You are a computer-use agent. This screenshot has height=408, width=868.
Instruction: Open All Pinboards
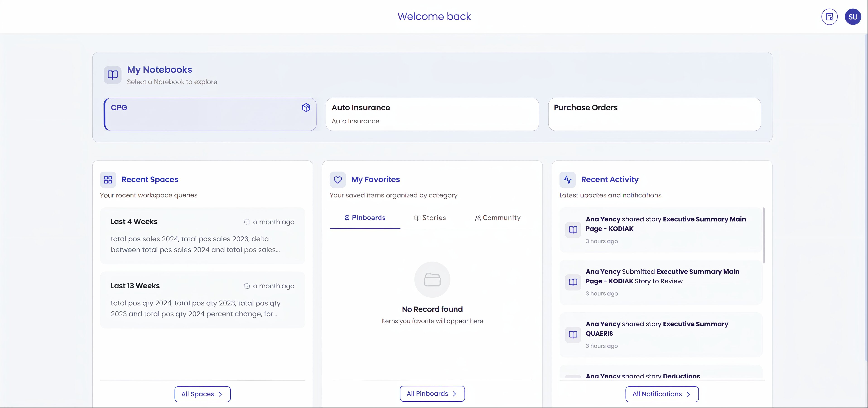pyautogui.click(x=432, y=394)
